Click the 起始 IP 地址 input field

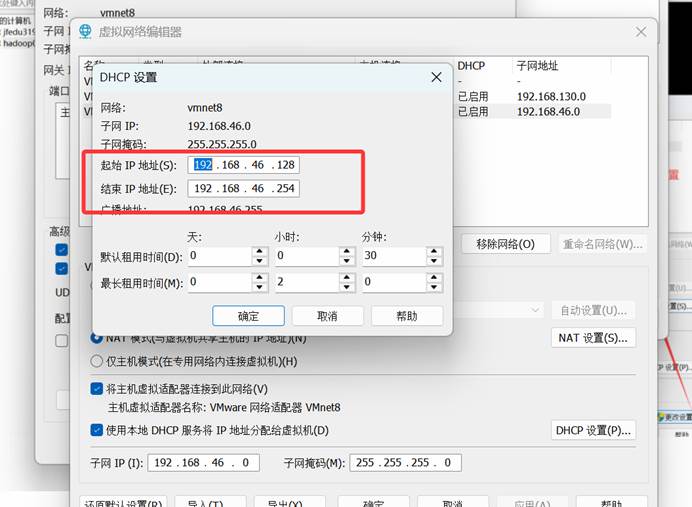click(x=243, y=165)
